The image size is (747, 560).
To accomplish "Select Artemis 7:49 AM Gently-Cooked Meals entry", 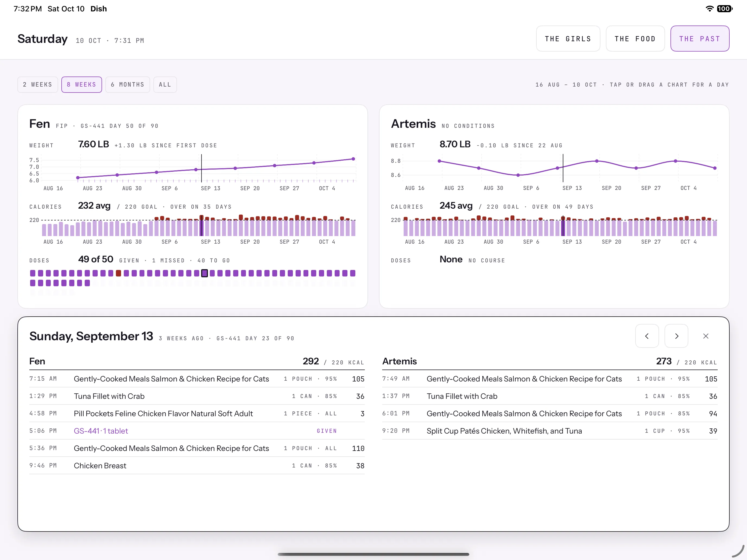I will (x=550, y=379).
